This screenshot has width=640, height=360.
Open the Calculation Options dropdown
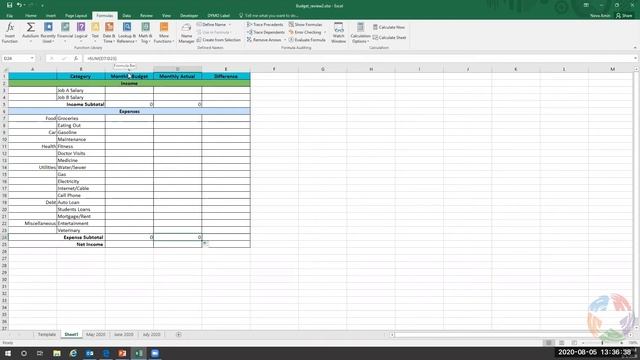point(360,33)
